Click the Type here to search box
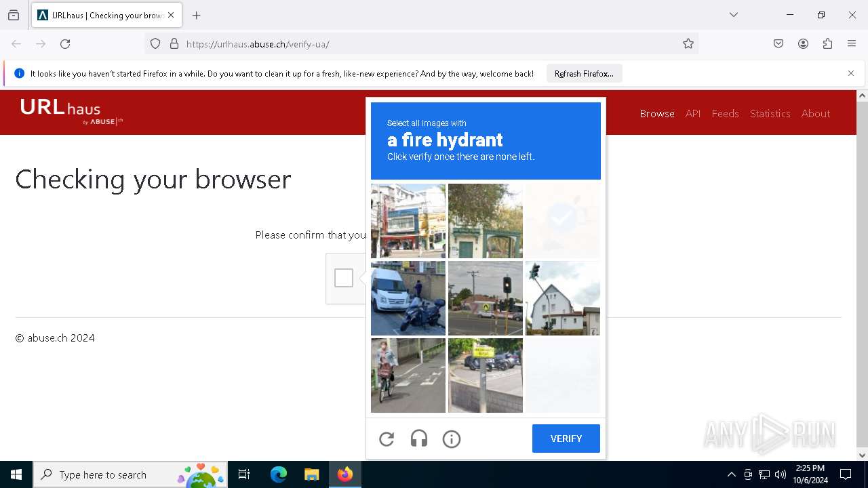 pos(130,474)
